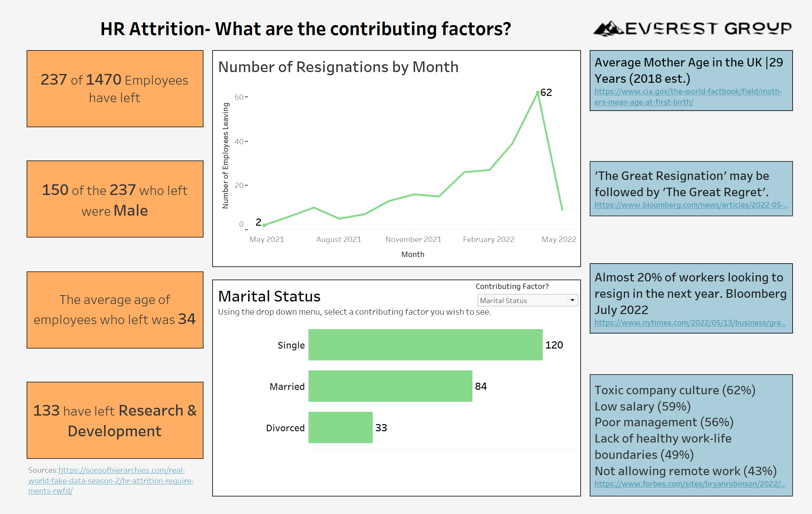This screenshot has width=812, height=514.
Task: Click the starting data point labeled 2
Action: click(264, 225)
